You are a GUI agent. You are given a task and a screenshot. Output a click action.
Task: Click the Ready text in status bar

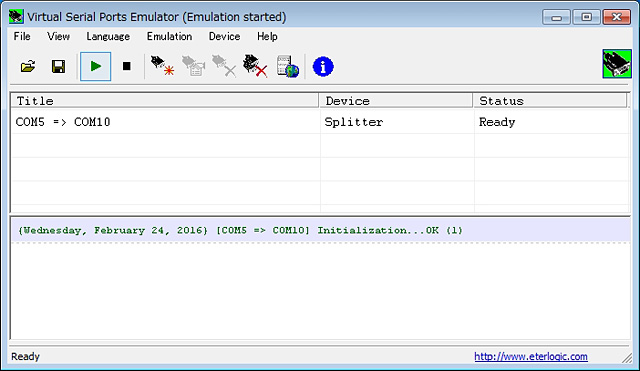(x=25, y=356)
